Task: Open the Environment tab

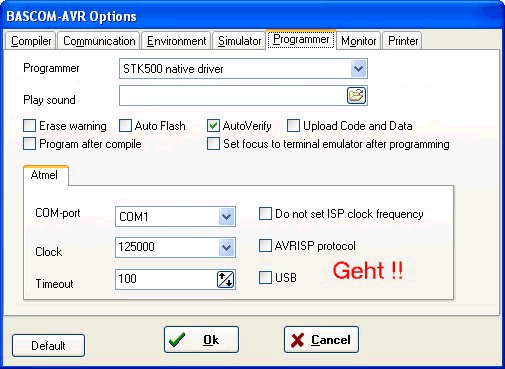Action: tap(176, 41)
